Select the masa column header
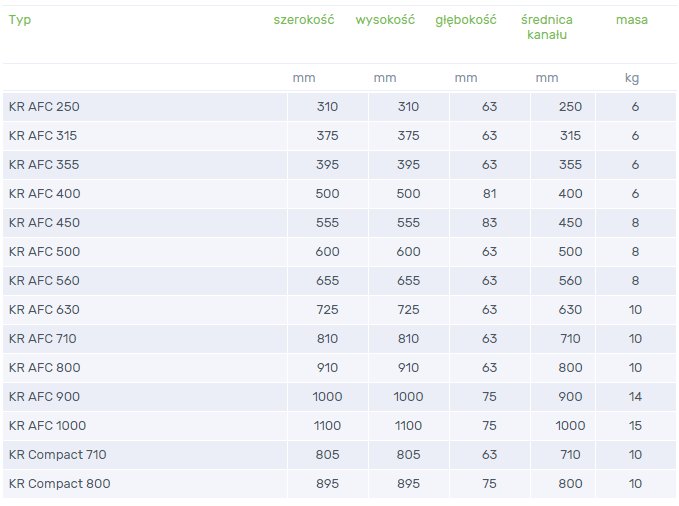The image size is (679, 506). (631, 20)
